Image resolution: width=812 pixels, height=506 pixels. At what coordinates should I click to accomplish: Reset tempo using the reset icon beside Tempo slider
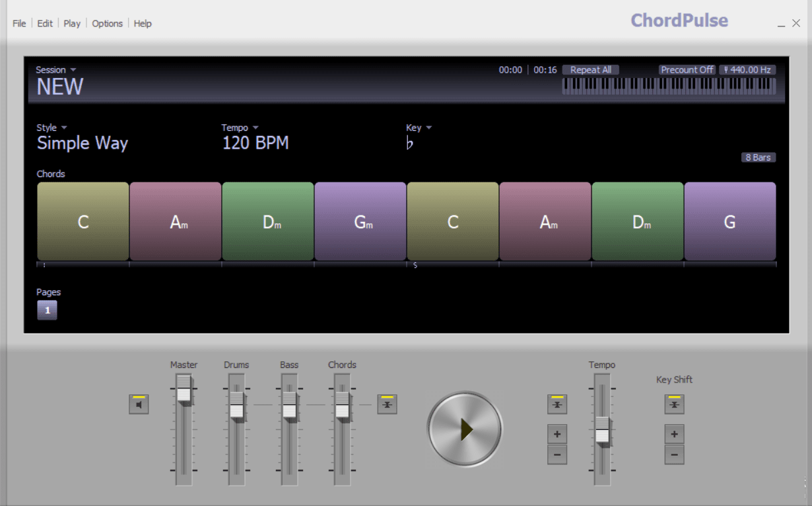point(557,404)
